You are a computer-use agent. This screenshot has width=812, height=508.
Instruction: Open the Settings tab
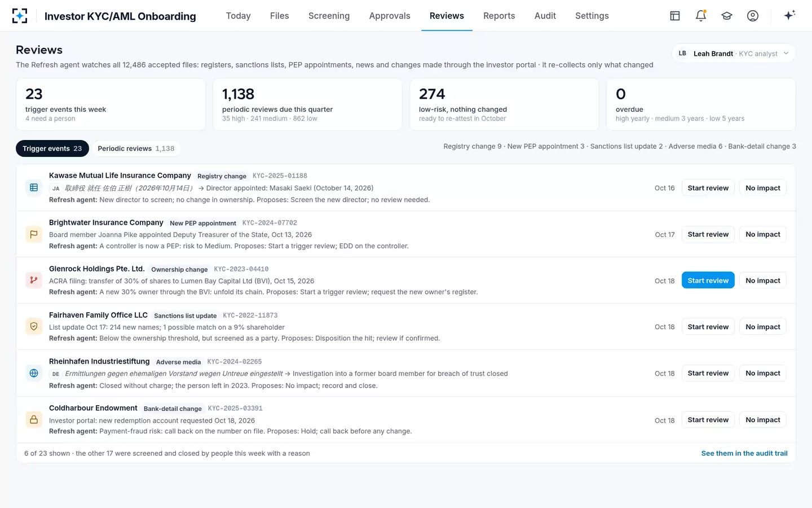coord(592,16)
